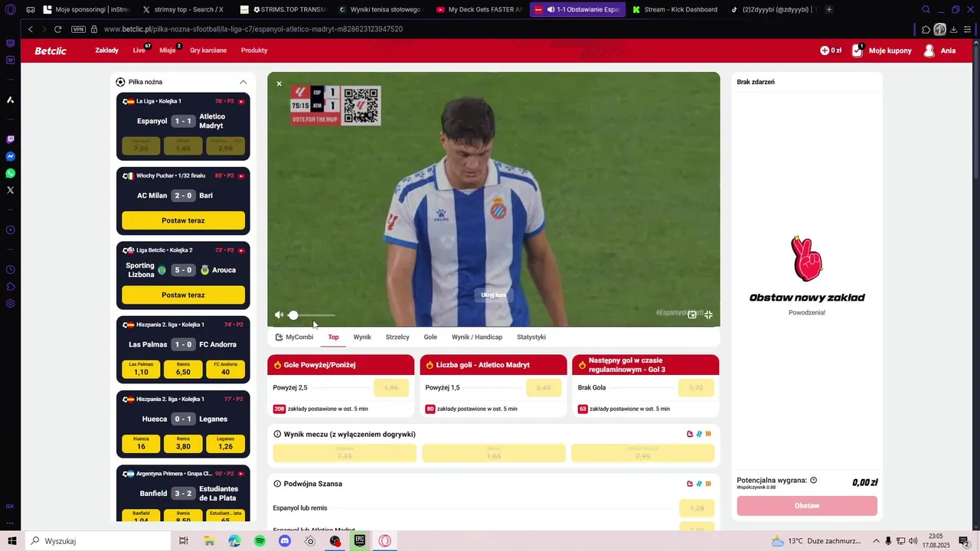
Task: Open the MyCombi tab
Action: 295,337
